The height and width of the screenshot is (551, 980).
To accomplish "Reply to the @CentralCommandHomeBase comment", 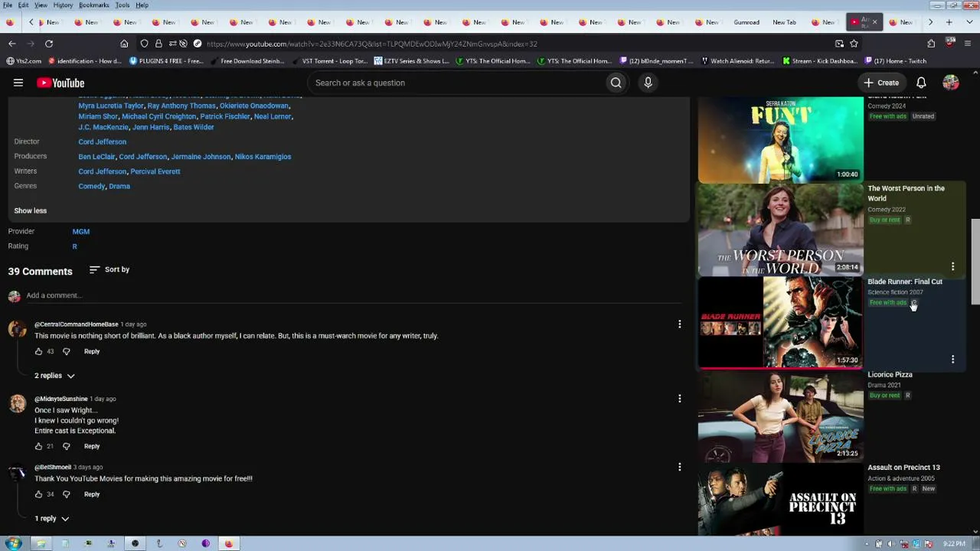I will [x=92, y=351].
